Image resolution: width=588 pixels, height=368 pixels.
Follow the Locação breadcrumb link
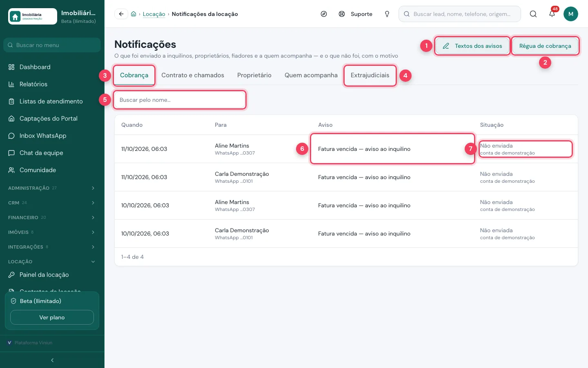pyautogui.click(x=154, y=14)
